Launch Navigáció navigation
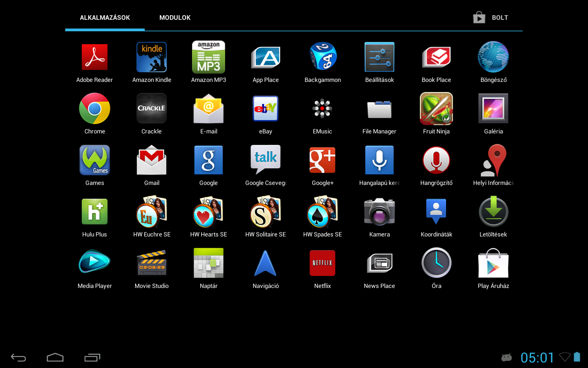This screenshot has height=368, width=588. pyautogui.click(x=266, y=263)
